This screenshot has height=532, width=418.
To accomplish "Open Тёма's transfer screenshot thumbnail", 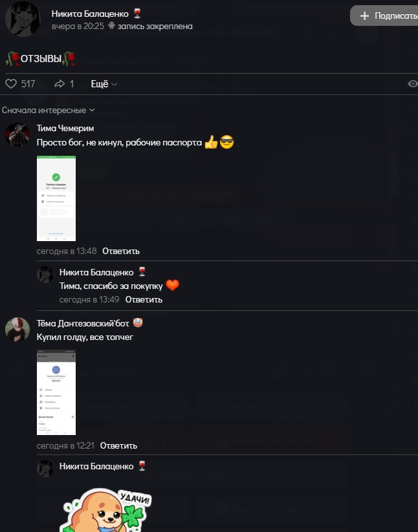I will click(x=56, y=392).
